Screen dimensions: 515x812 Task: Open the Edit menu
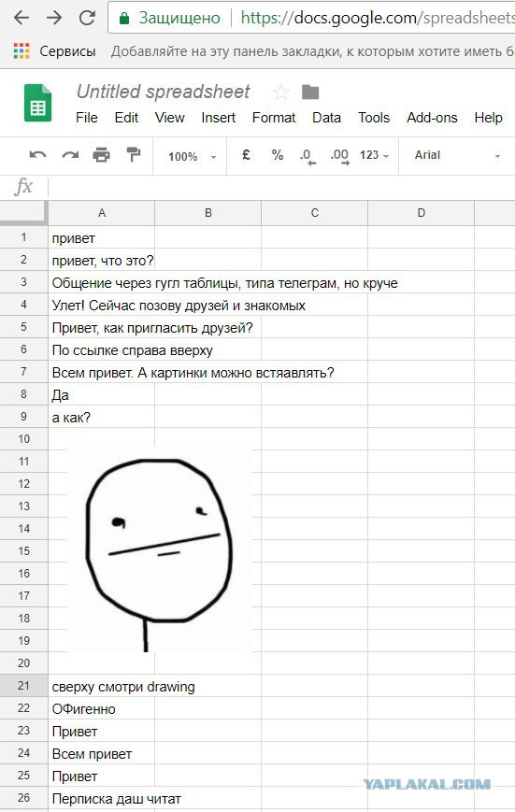click(126, 118)
